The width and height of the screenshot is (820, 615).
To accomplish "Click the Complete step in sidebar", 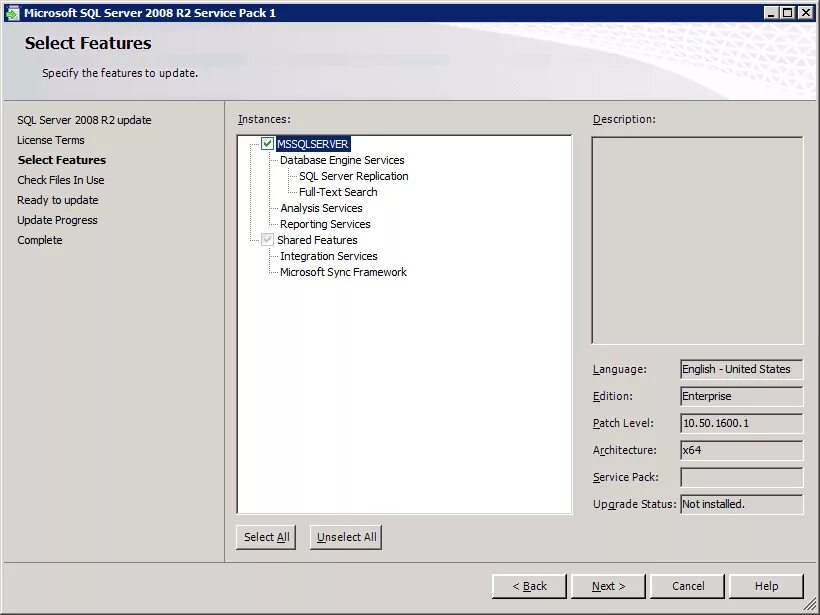I will tap(40, 240).
